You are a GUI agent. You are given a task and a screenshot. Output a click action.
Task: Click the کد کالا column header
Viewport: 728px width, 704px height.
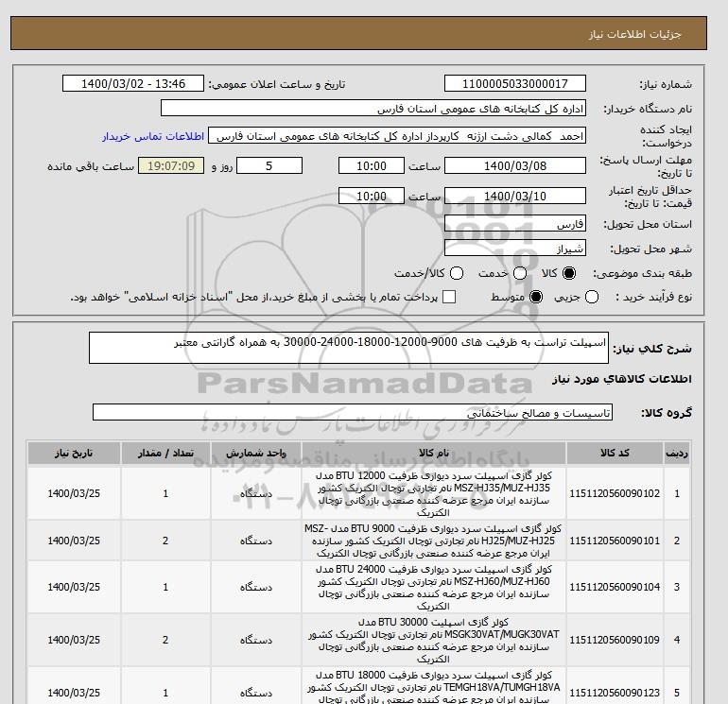pyautogui.click(x=615, y=453)
